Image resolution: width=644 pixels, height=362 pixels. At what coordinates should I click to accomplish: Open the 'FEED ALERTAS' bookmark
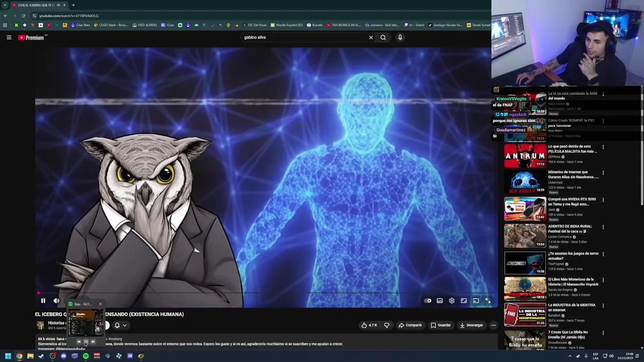[145, 25]
